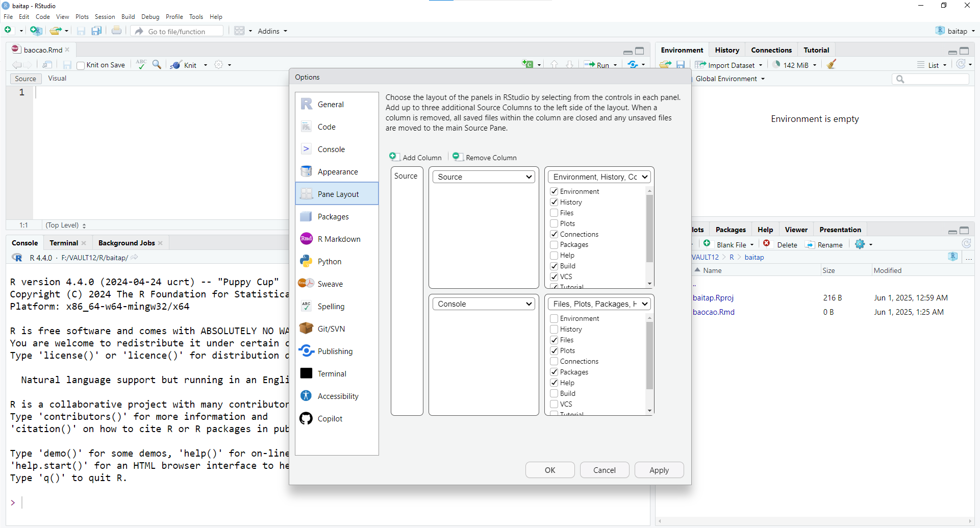
Task: Open Appearance options category
Action: pos(337,171)
